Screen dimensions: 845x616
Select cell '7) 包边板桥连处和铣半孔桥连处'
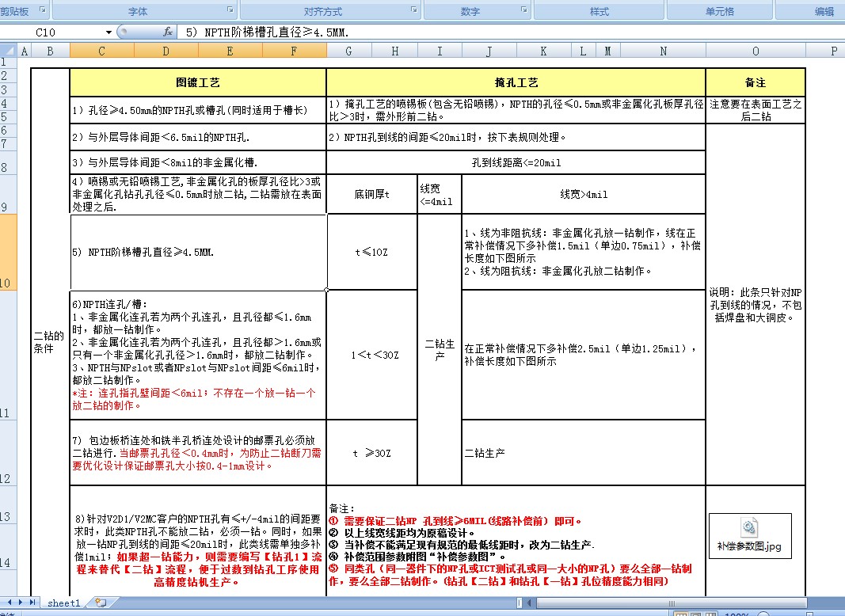[x=198, y=453]
